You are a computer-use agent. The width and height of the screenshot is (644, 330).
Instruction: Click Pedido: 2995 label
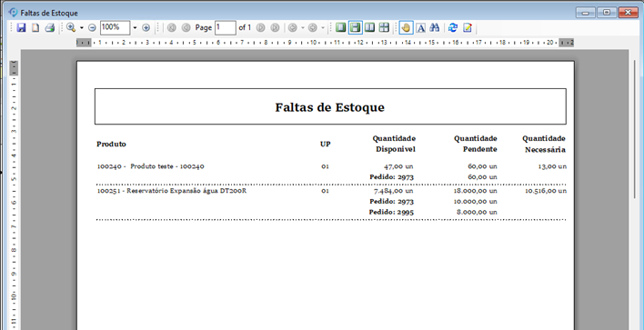391,212
